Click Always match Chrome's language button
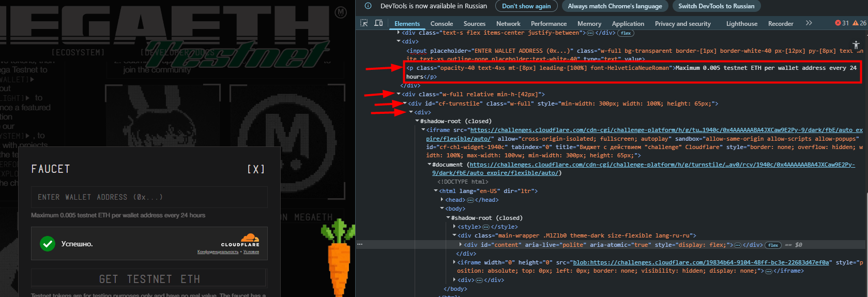Viewport: 868px width, 297px height. point(615,6)
